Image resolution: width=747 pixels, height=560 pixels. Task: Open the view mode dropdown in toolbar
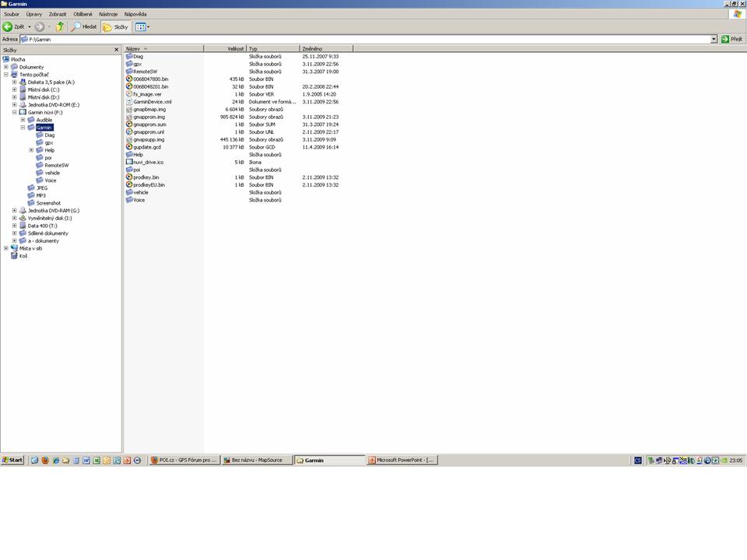pos(142,26)
